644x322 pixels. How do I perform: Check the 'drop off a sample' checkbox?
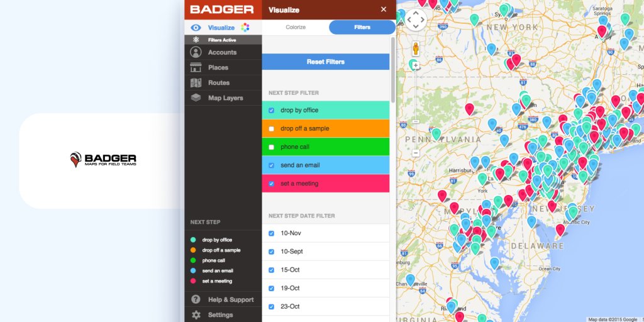(x=271, y=129)
